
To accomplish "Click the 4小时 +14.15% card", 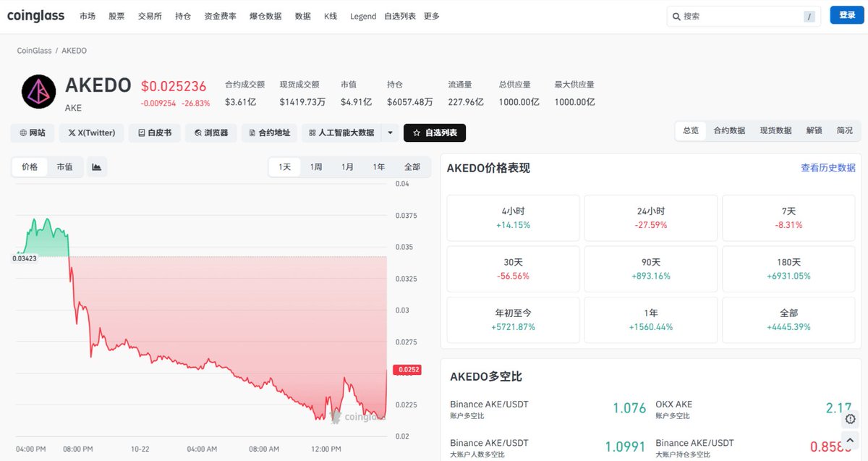I will (514, 218).
